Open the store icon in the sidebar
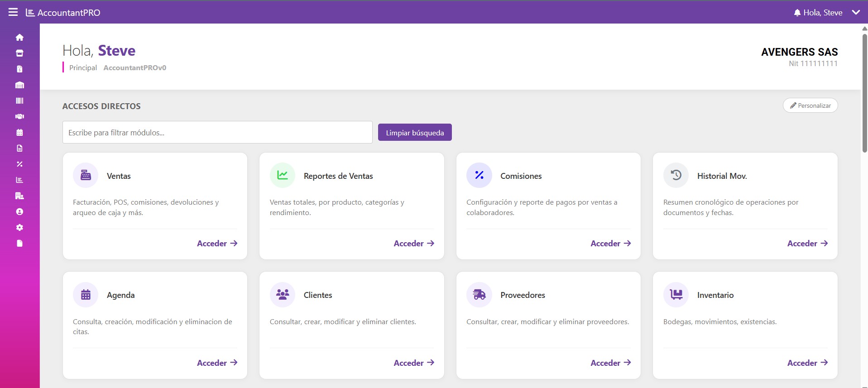The height and width of the screenshot is (388, 868). (19, 53)
